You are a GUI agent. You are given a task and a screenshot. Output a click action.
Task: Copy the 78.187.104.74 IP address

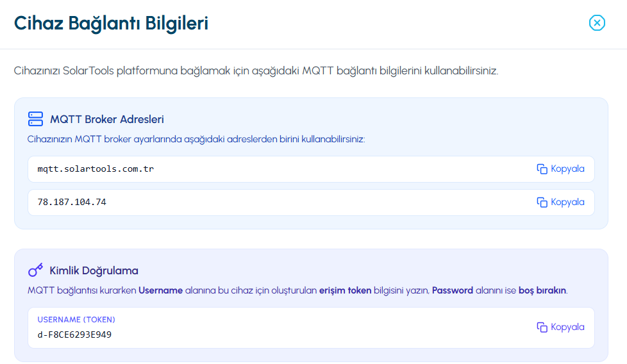[x=560, y=202]
